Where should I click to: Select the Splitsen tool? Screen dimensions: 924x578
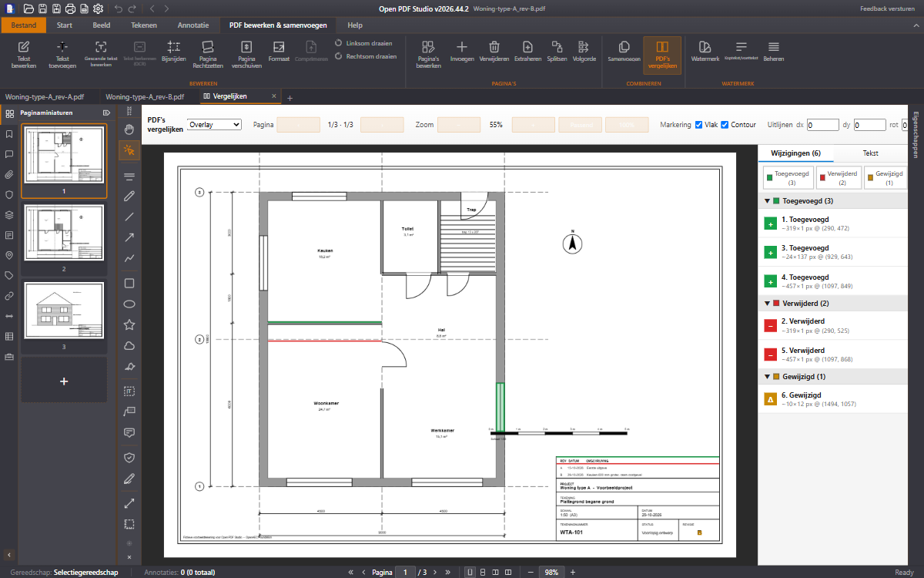557,52
